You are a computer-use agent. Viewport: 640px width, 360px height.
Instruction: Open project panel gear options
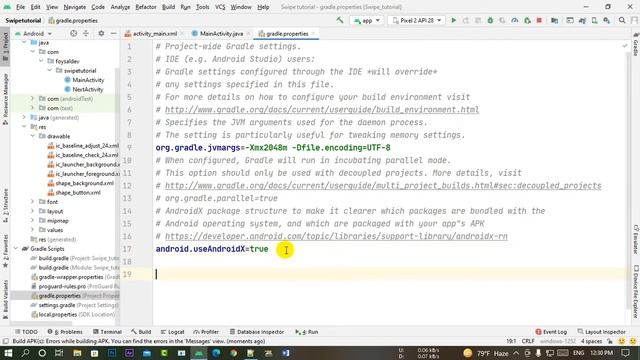pos(101,33)
